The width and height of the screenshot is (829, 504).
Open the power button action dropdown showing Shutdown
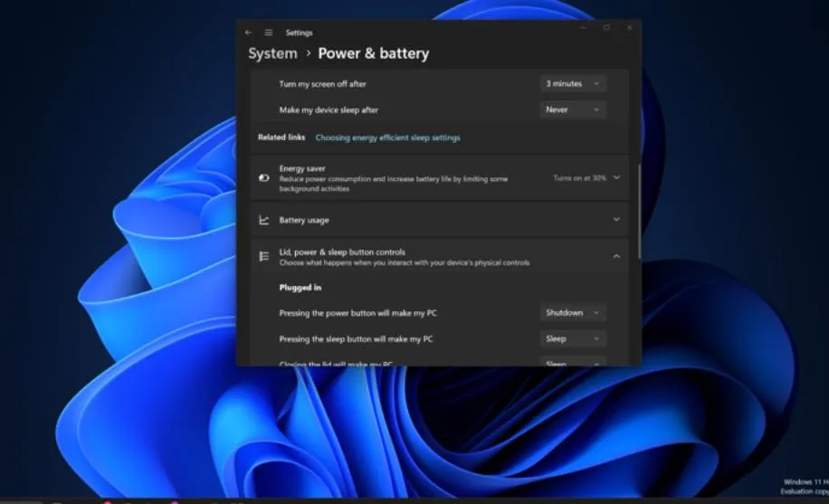573,313
